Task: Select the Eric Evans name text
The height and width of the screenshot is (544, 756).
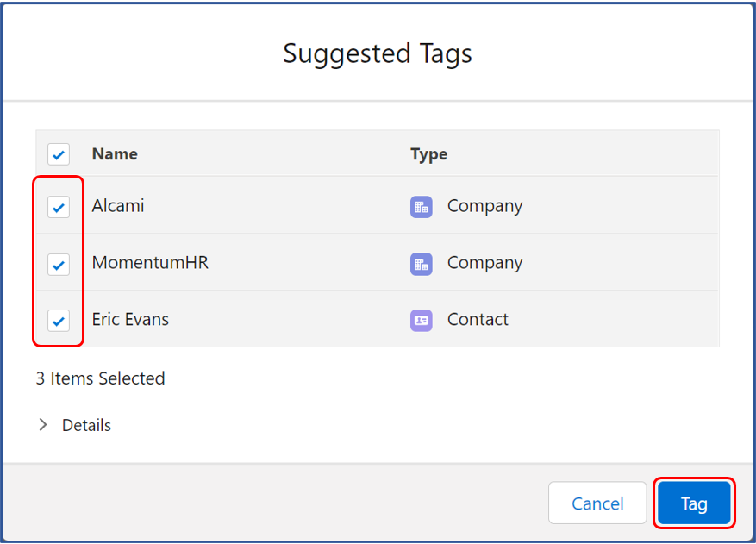Action: [130, 319]
